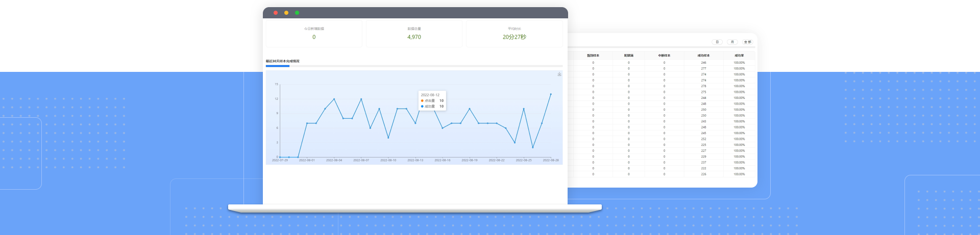Image resolution: width=980 pixels, height=235 pixels.
Task: Click the chart point above 2022-08-28
Action: tap(551, 94)
